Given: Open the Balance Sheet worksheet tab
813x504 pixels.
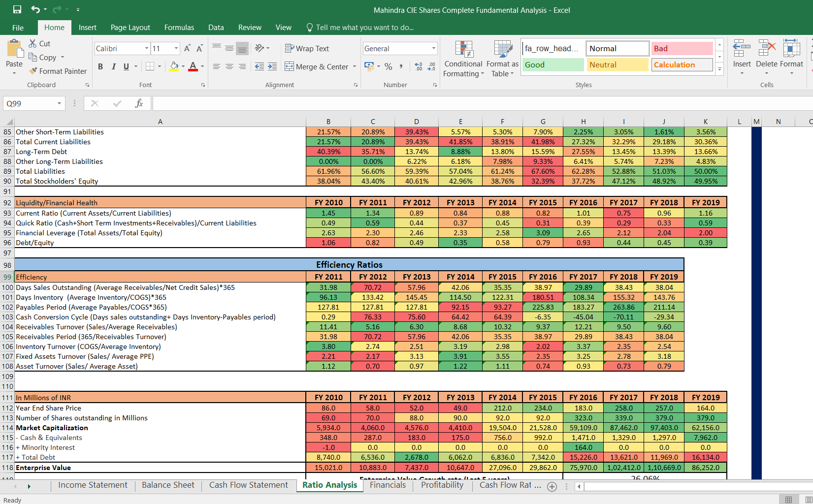Looking at the screenshot, I should point(168,485).
